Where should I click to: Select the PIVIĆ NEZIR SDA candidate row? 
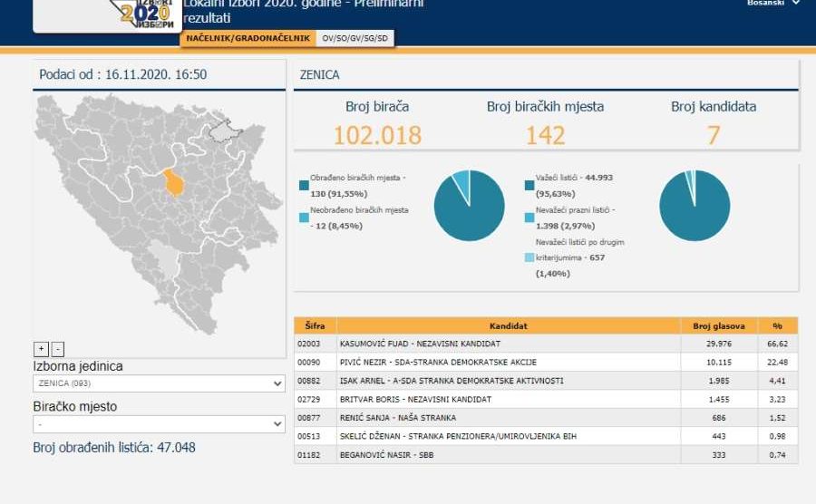[508, 363]
